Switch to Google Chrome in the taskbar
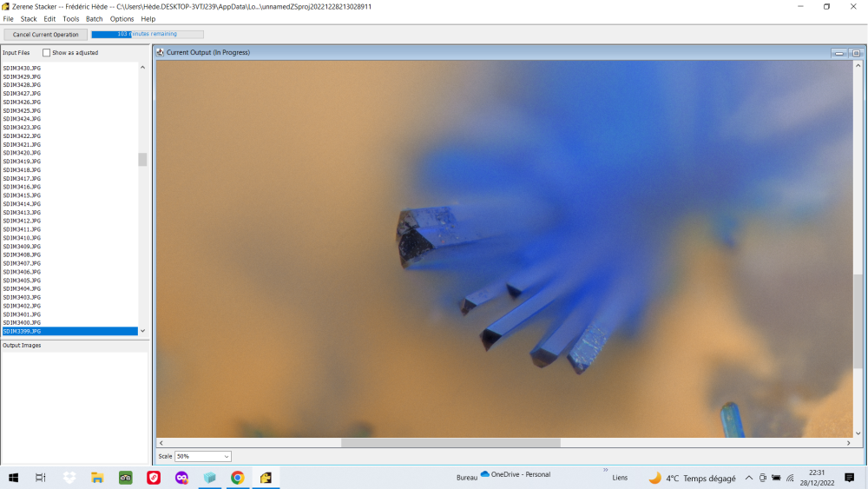 [238, 478]
